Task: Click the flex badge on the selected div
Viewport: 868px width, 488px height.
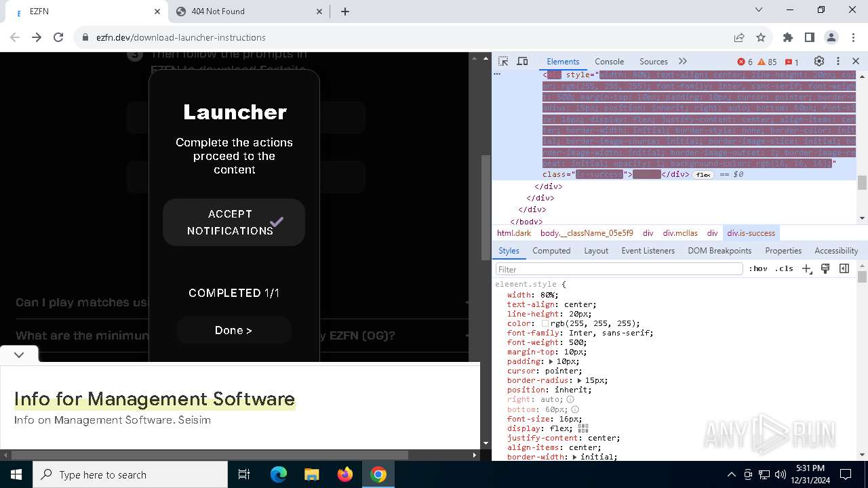Action: [x=703, y=175]
